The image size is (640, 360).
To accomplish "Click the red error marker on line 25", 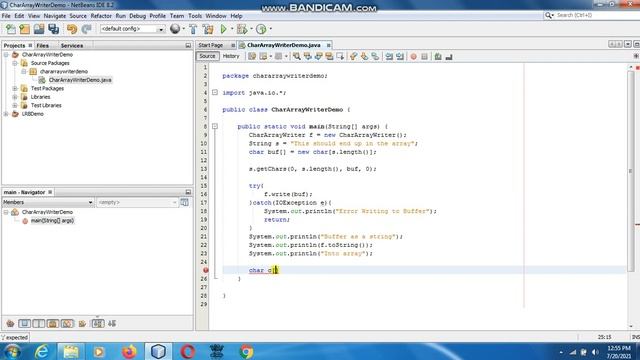I will pyautogui.click(x=205, y=270).
